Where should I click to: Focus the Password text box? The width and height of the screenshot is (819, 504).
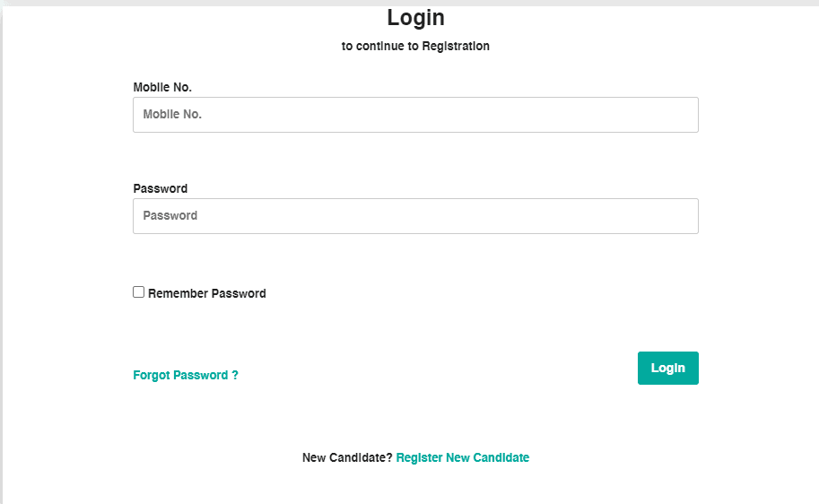pyautogui.click(x=415, y=216)
